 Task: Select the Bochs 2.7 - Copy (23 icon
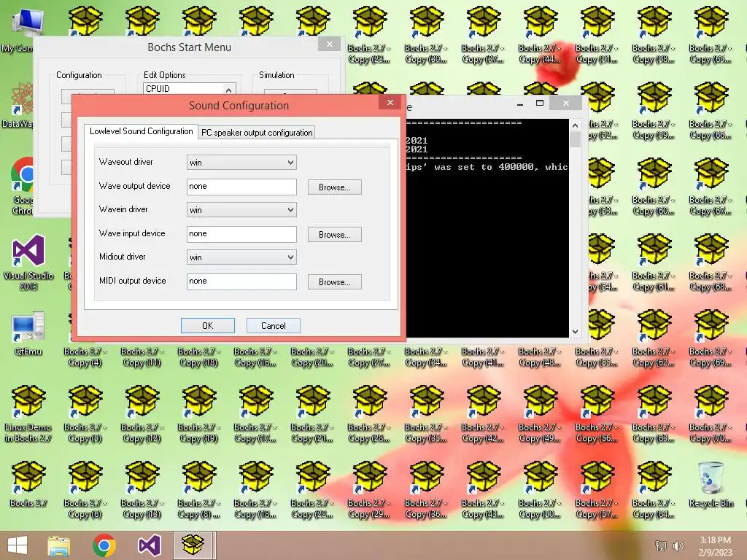[x=369, y=35]
